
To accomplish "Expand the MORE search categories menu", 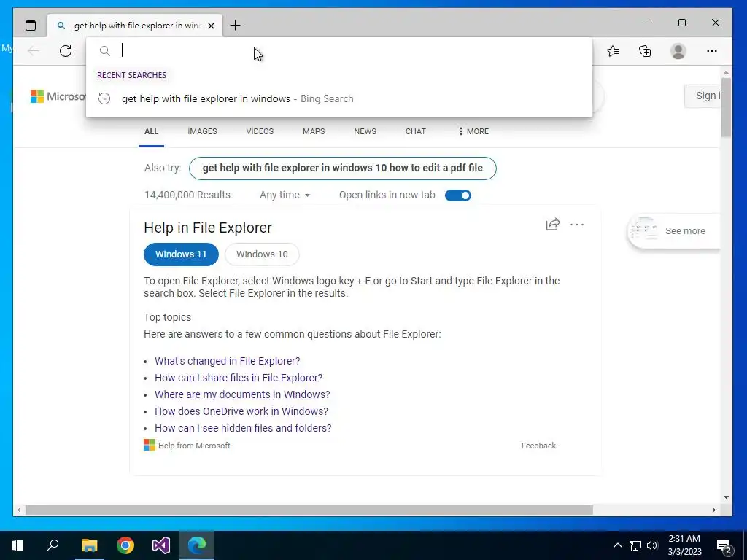I will [473, 131].
